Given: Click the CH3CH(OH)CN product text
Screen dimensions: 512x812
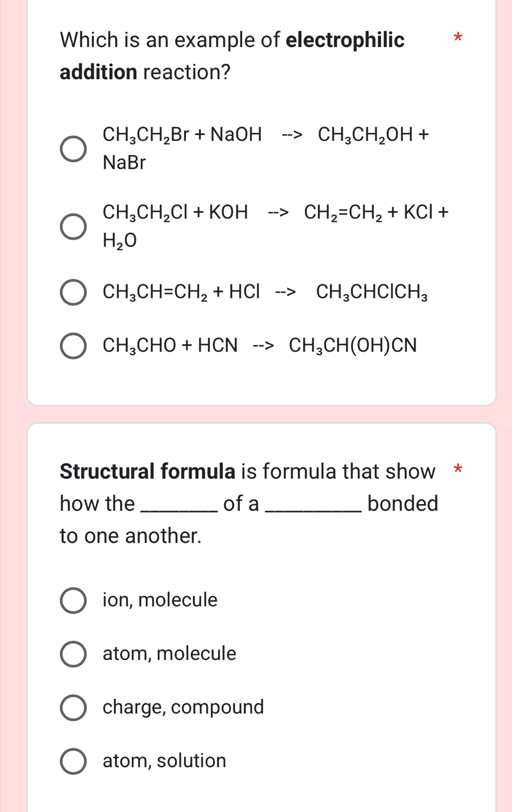Looking at the screenshot, I should coord(353,345).
